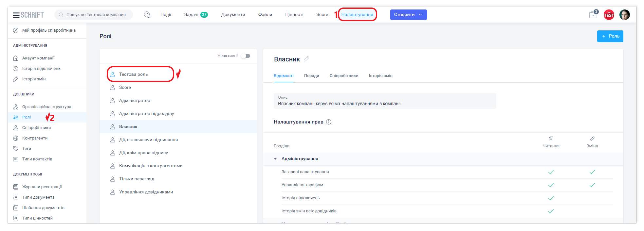Toggle Зміна checkmark for Загальні налаштування
This screenshot has width=644, height=231.
click(x=592, y=172)
